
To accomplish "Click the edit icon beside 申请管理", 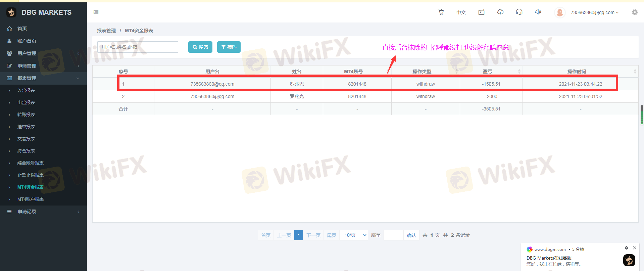I will click(x=9, y=66).
